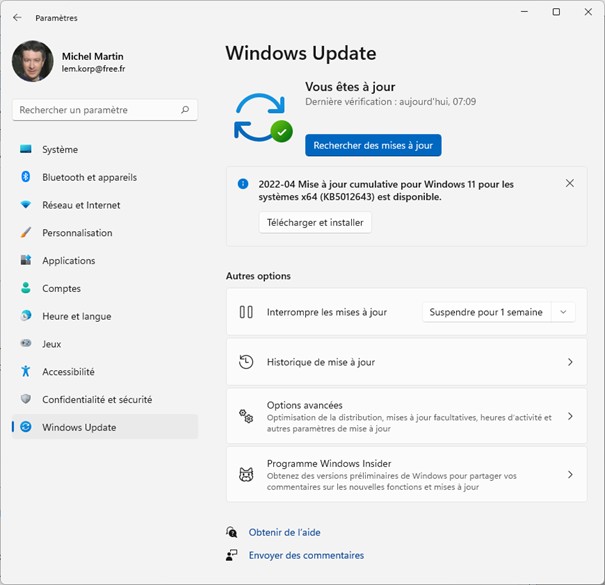Click the Réseau et Internet wifi icon
605x585 pixels.
(x=26, y=205)
